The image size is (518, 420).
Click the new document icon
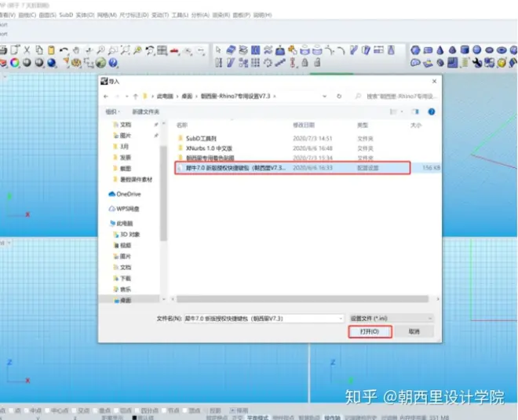tap(15, 50)
